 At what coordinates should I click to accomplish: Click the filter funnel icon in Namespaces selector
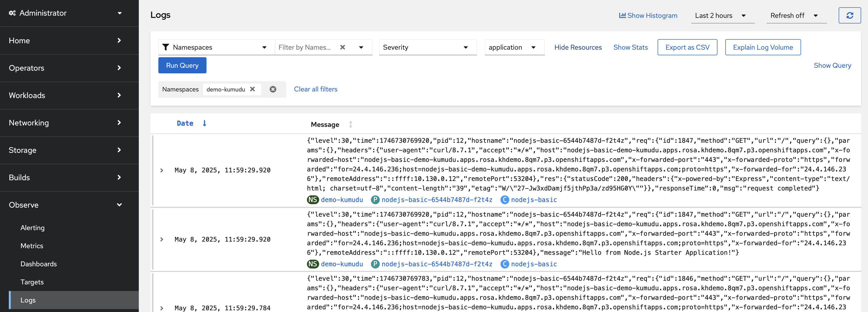click(x=166, y=47)
